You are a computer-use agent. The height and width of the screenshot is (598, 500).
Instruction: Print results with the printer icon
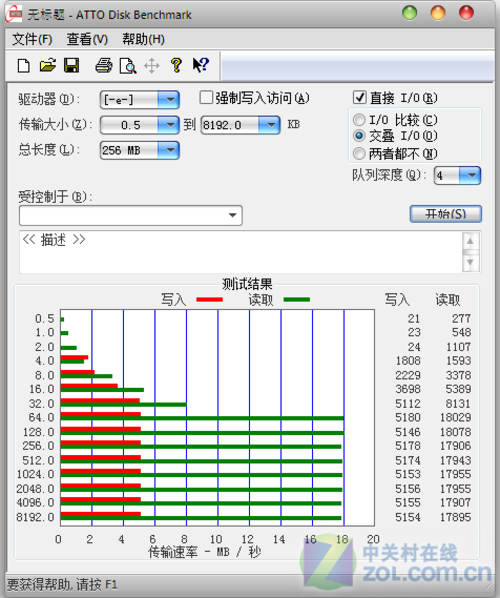(x=103, y=66)
